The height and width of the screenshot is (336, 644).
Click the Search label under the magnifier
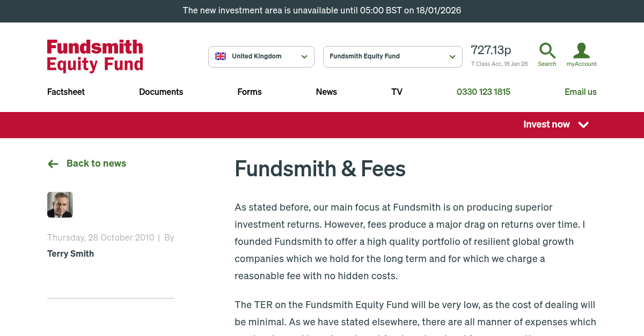point(547,64)
